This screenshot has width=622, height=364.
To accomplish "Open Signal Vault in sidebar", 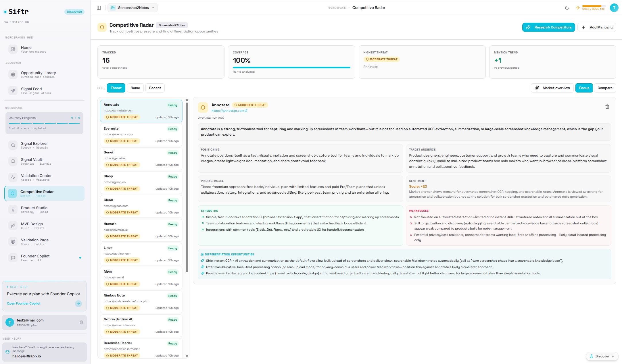I will pos(31,161).
